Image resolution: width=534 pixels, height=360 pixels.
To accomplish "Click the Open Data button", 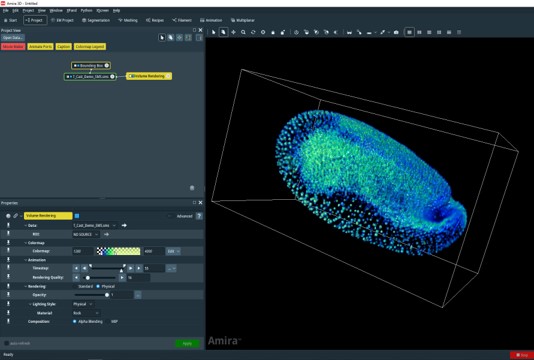I will pyautogui.click(x=13, y=38).
